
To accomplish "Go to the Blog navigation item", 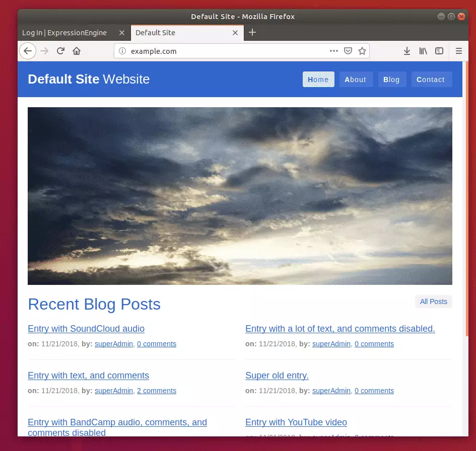I will coord(391,80).
